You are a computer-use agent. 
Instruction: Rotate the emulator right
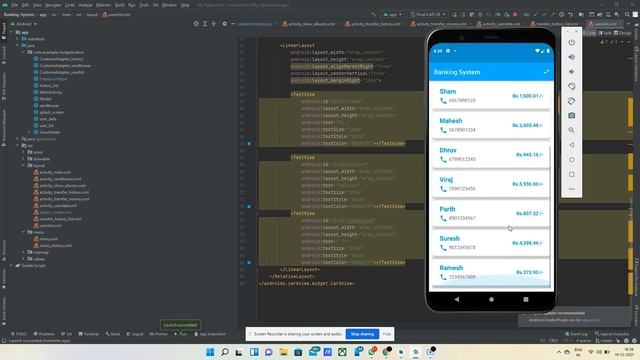pos(571,101)
